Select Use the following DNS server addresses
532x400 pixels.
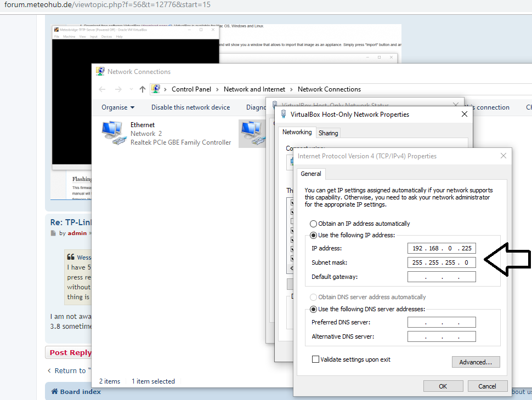(x=314, y=309)
